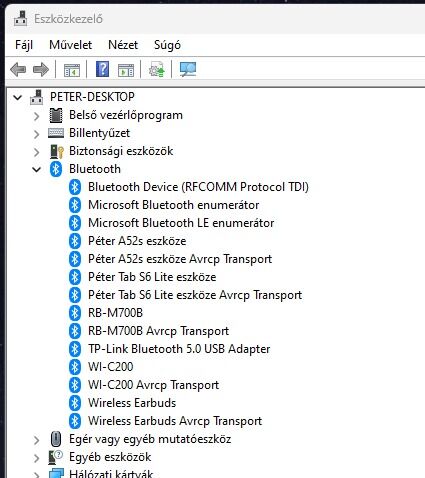Select TP-Link Bluetooth 5.0 USB Adapter device
425x478 pixels.
[179, 349]
